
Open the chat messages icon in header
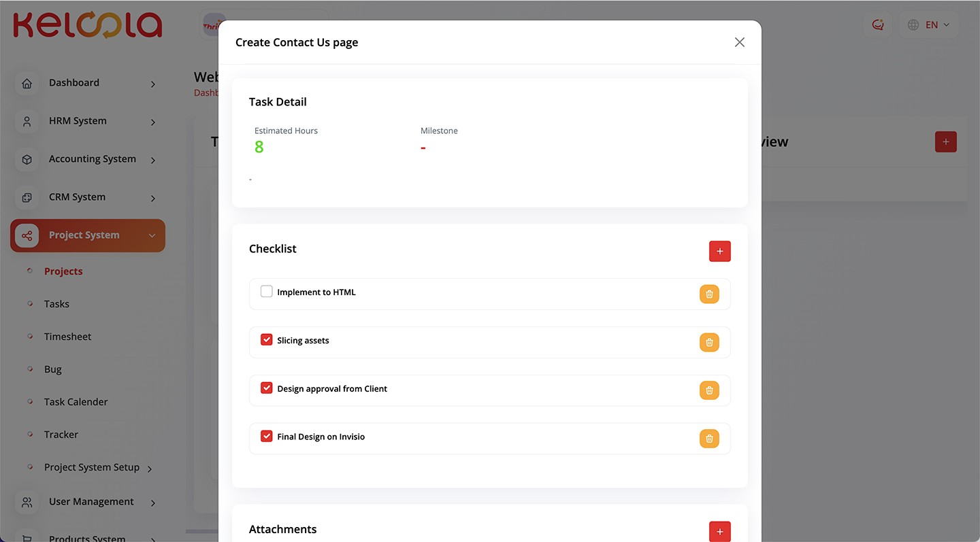(x=877, y=25)
